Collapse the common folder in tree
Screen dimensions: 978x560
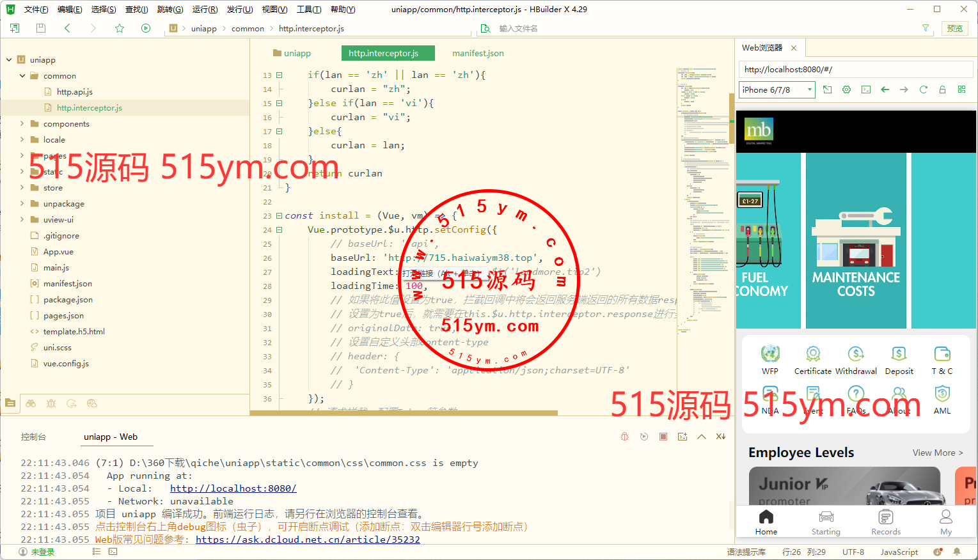point(22,76)
